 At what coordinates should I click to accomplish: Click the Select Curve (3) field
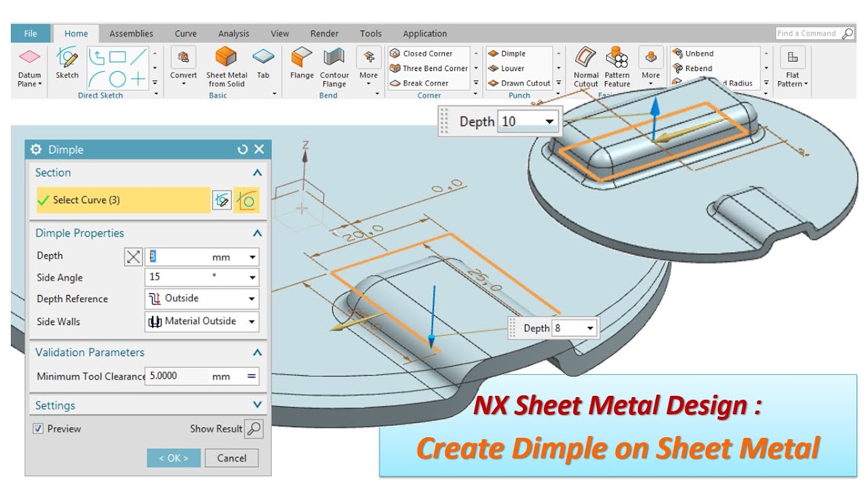(x=123, y=200)
